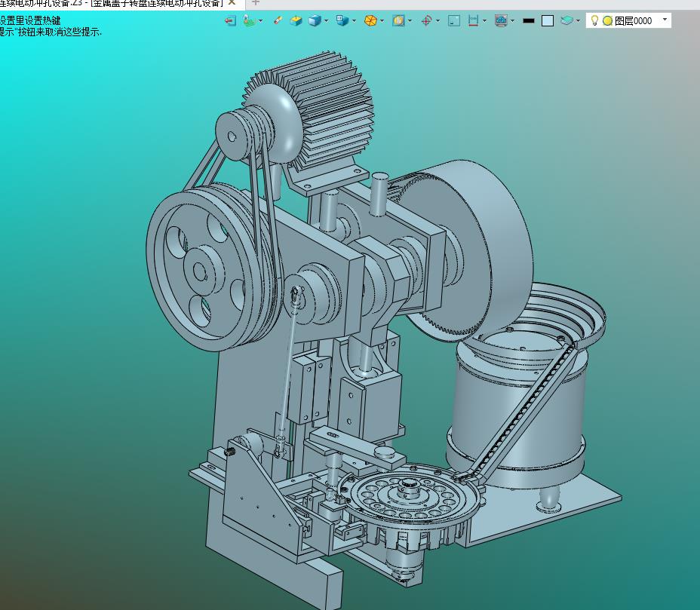This screenshot has height=610, width=700.
Task: Open the 图层0000 layer selector
Action: (x=628, y=20)
